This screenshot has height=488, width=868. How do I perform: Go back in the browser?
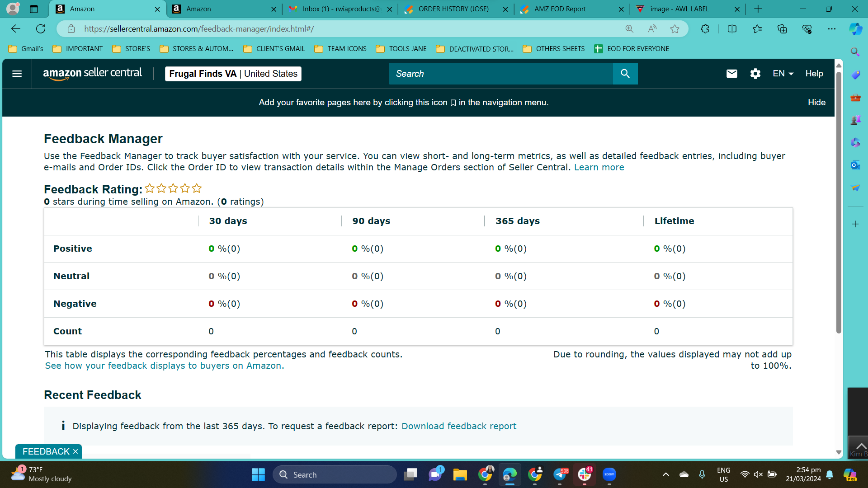(x=16, y=29)
